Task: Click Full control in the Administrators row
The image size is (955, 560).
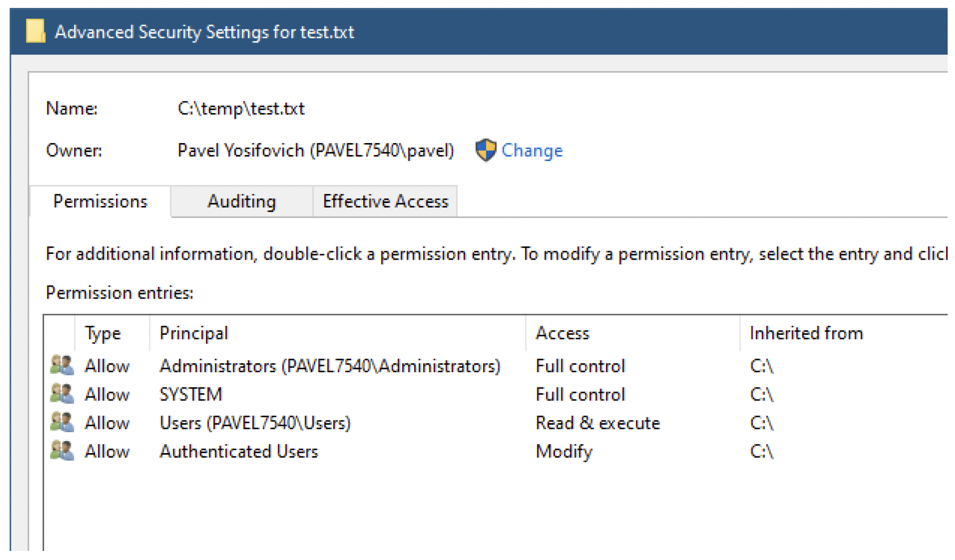Action: (580, 366)
